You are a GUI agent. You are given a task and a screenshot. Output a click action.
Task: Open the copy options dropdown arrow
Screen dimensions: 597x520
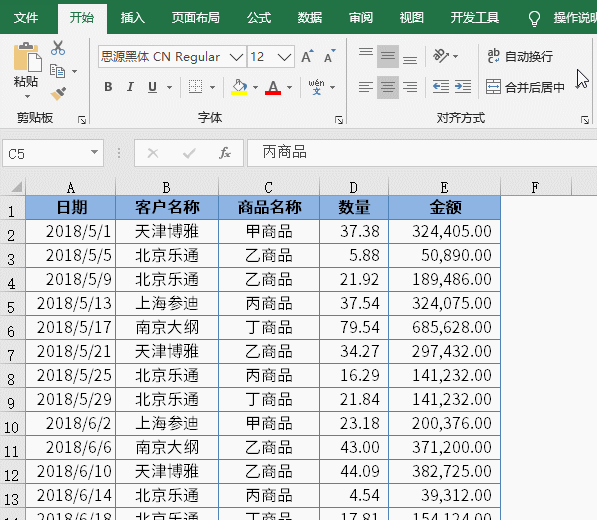click(x=75, y=71)
